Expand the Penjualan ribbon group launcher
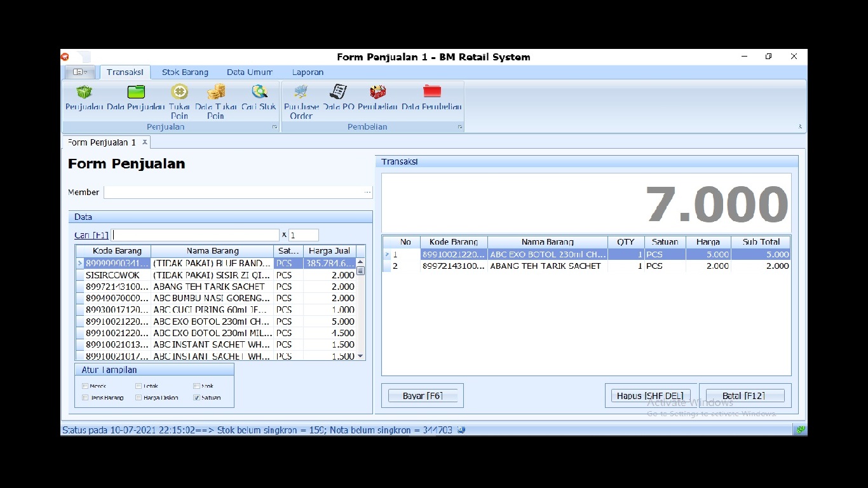Viewport: 868px width, 488px height. click(x=275, y=127)
